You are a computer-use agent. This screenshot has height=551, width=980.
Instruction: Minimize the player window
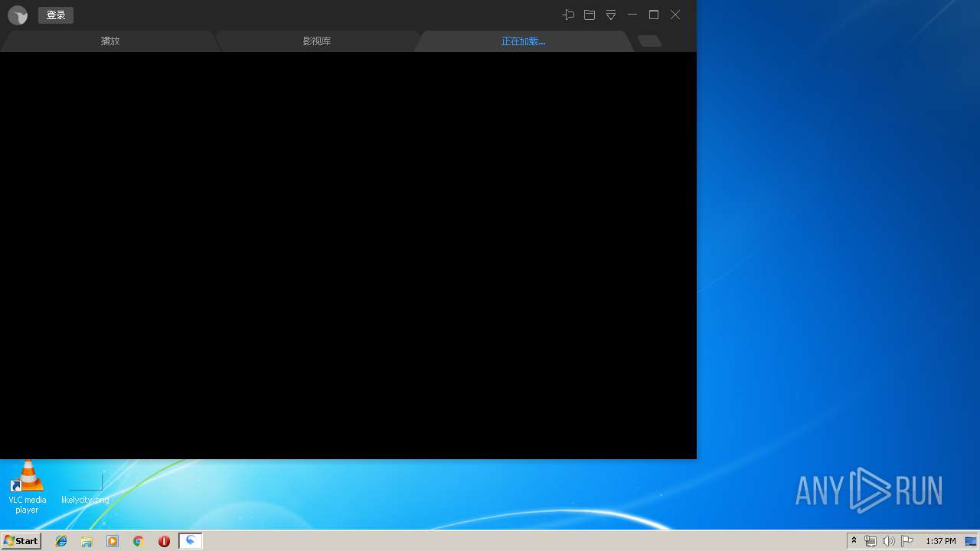coord(632,15)
